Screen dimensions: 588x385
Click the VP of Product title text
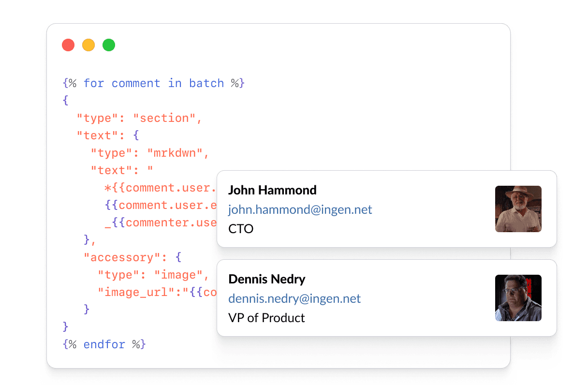point(266,318)
